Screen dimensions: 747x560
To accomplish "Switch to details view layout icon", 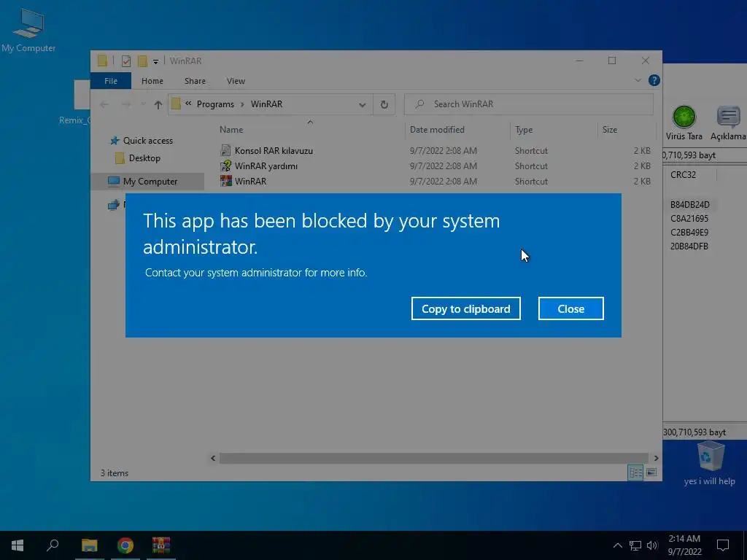I will pyautogui.click(x=635, y=472).
